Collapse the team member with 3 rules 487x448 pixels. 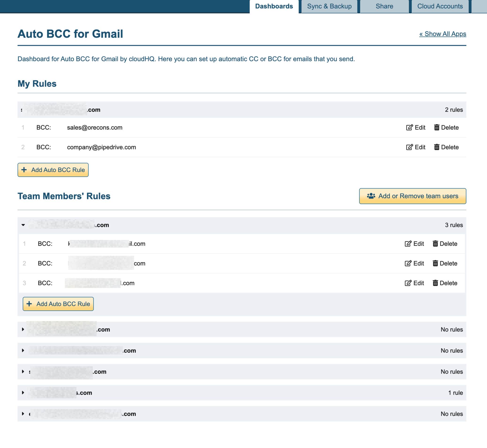click(23, 225)
